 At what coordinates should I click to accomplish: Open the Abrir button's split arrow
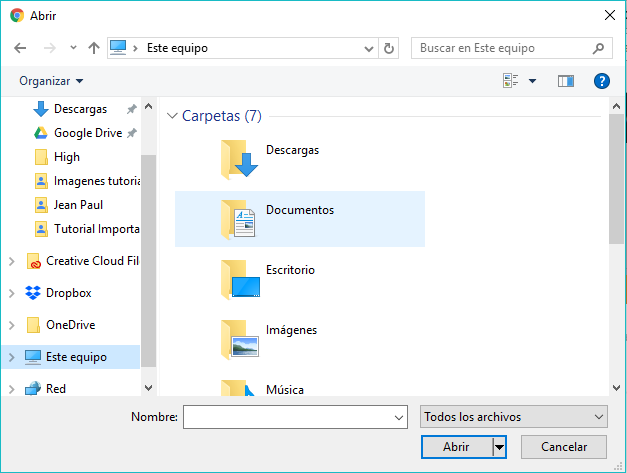click(x=499, y=447)
